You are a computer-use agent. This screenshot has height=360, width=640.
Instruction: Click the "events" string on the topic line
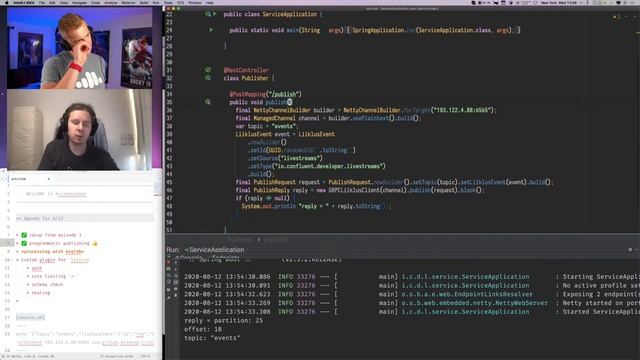click(283, 126)
